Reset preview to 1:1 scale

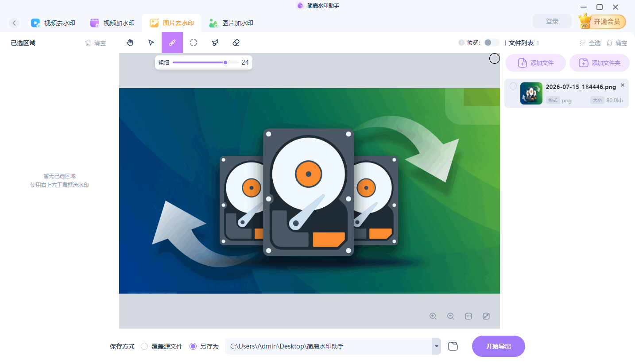[469, 316]
